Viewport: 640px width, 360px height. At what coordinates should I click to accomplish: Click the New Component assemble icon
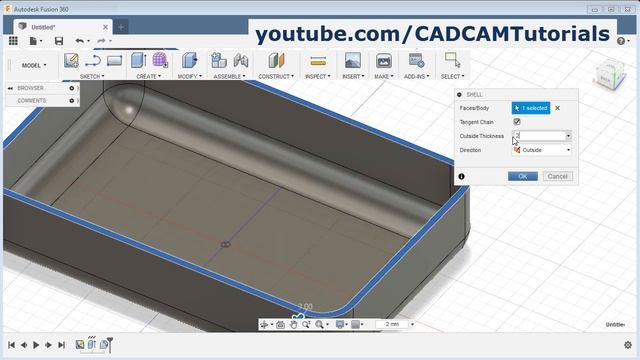(219, 60)
